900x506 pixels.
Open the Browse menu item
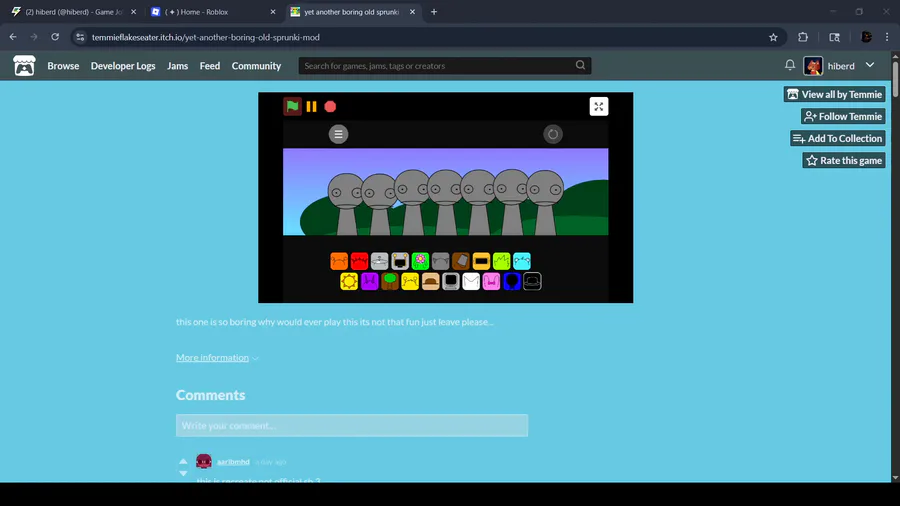[63, 66]
